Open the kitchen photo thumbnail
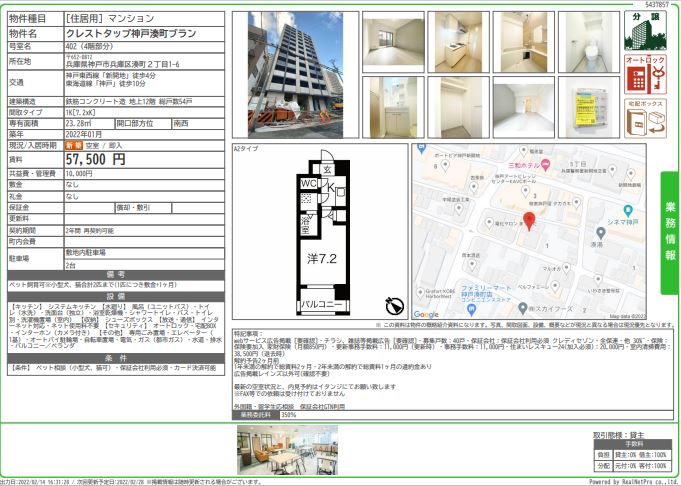 [x=458, y=42]
